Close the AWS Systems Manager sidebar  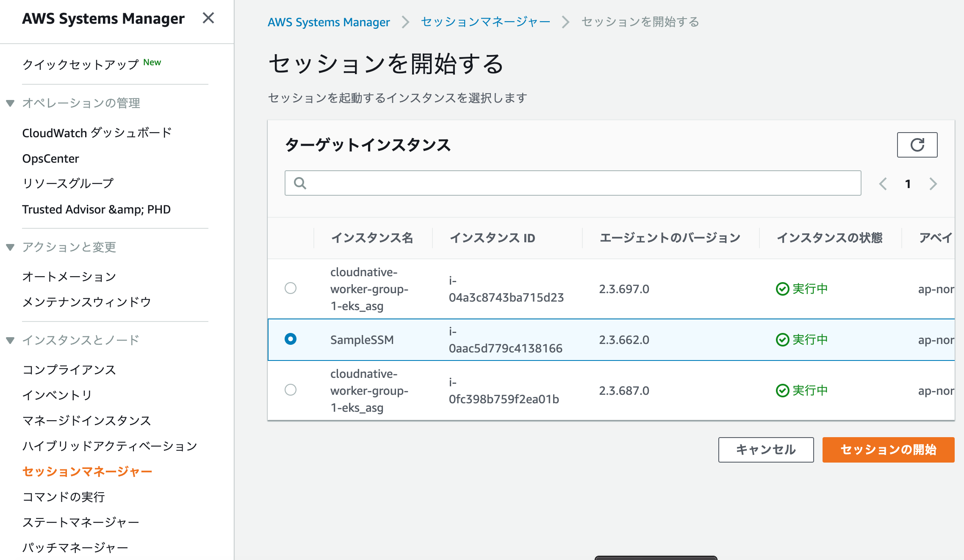coord(208,18)
